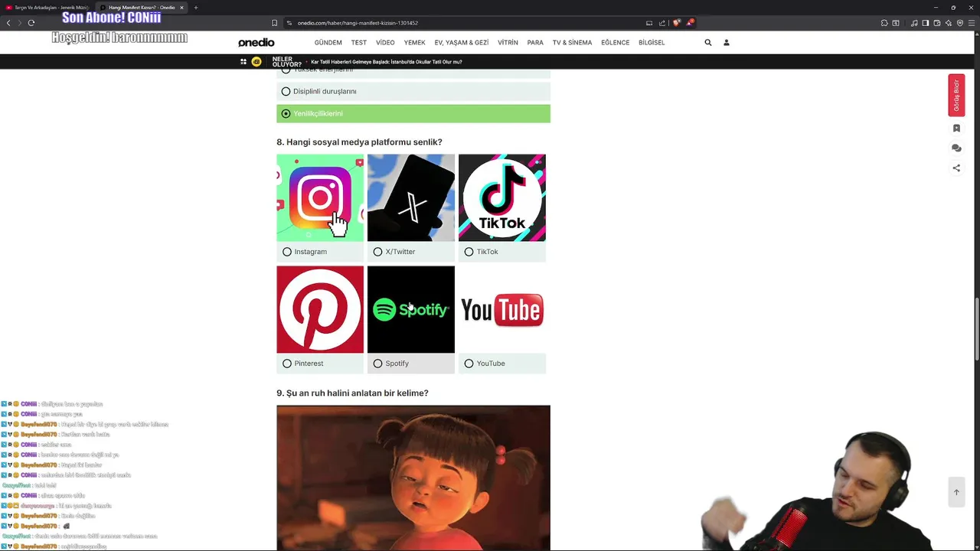Viewport: 980px width, 551px height.
Task: Click the selected Yenilikçiliklerini answer
Action: (x=413, y=113)
